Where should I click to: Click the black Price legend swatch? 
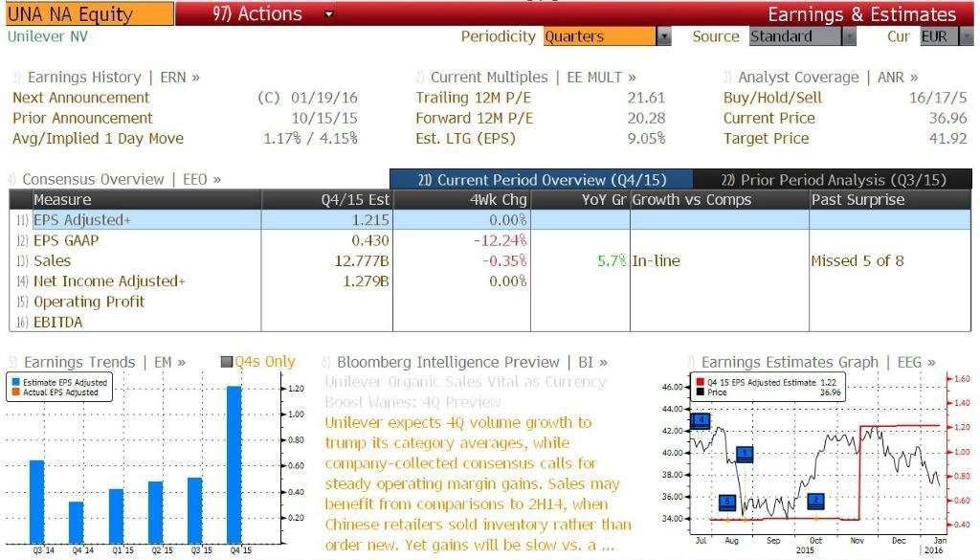[x=700, y=392]
